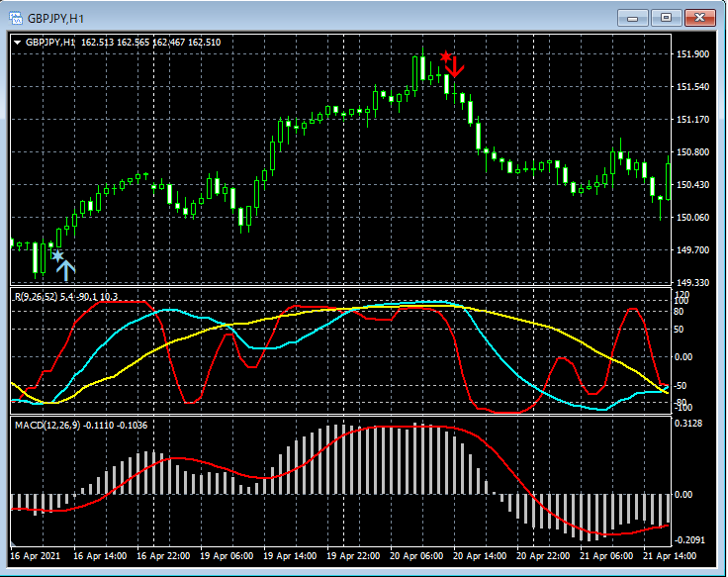Click the 149.700 price scale label
This screenshot has width=728, height=577.
(x=692, y=250)
